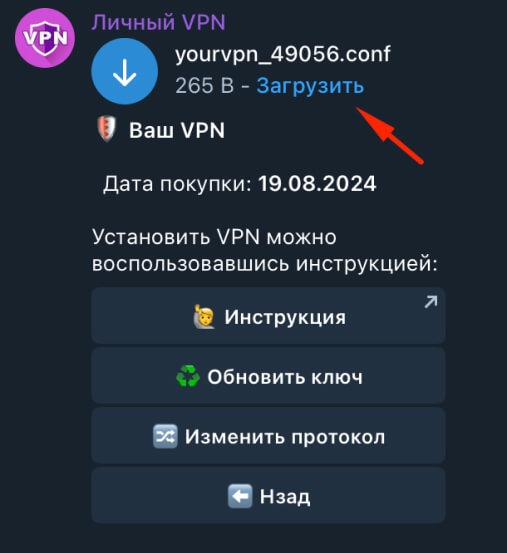Choose the Изменить протокол button
The height and width of the screenshot is (553, 507).
[x=268, y=436]
